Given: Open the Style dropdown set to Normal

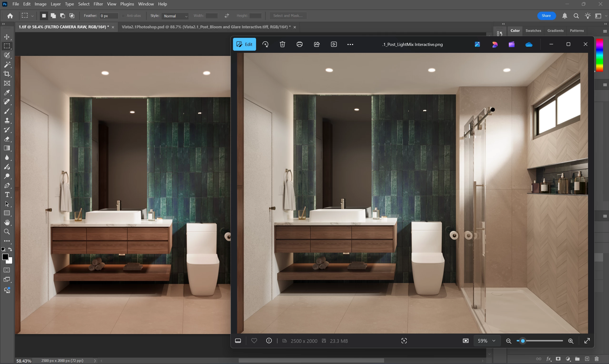Looking at the screenshot, I should coord(175,16).
